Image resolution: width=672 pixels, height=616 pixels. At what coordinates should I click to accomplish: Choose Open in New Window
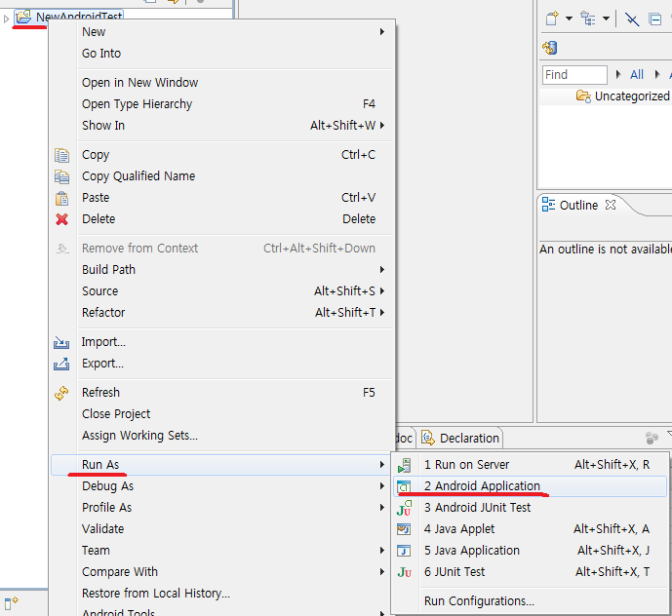point(222,82)
